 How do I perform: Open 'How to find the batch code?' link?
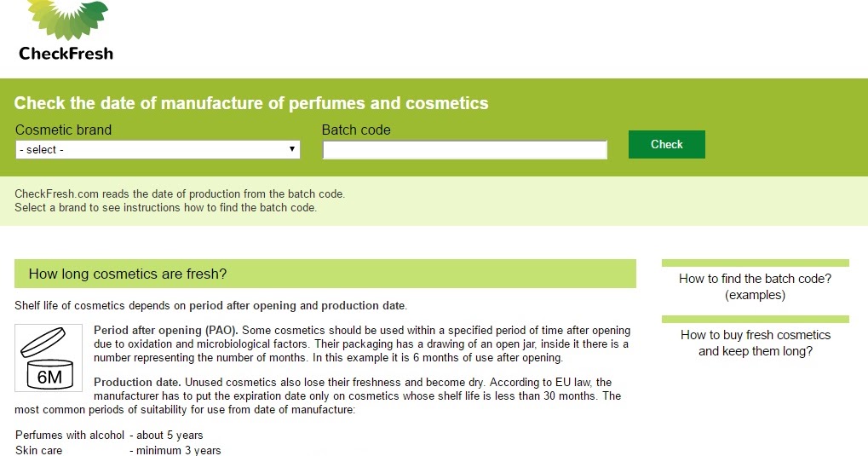(755, 287)
